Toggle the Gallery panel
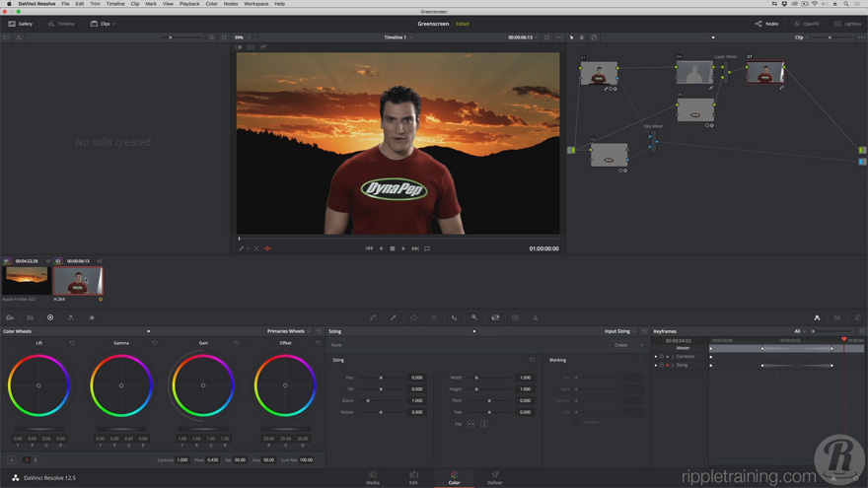Screen dimensions: 868x488 (21, 24)
